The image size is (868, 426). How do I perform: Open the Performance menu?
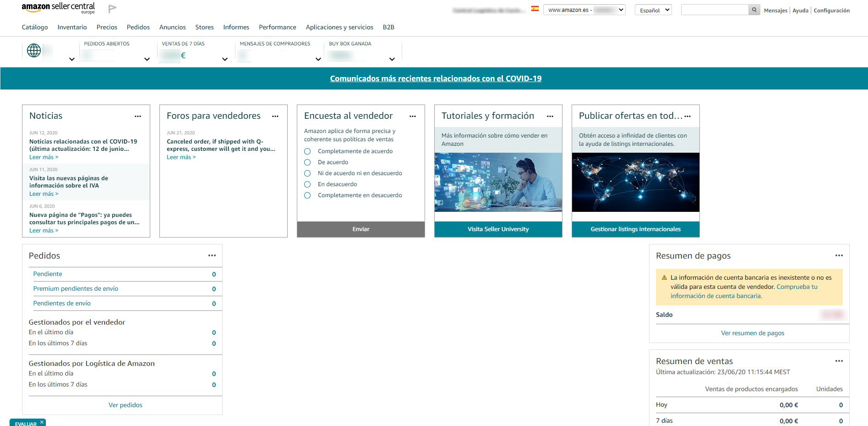tap(278, 27)
